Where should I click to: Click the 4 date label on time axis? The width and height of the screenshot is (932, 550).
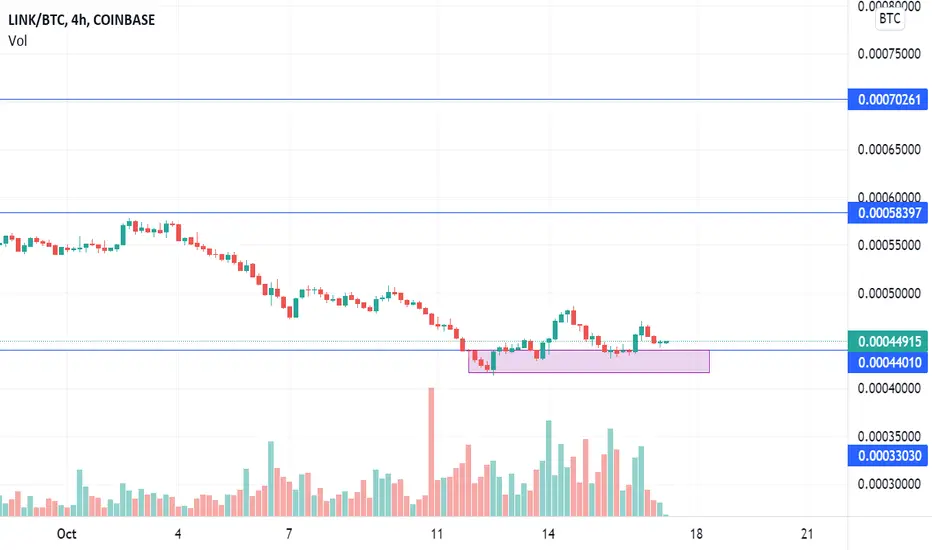pyautogui.click(x=178, y=534)
